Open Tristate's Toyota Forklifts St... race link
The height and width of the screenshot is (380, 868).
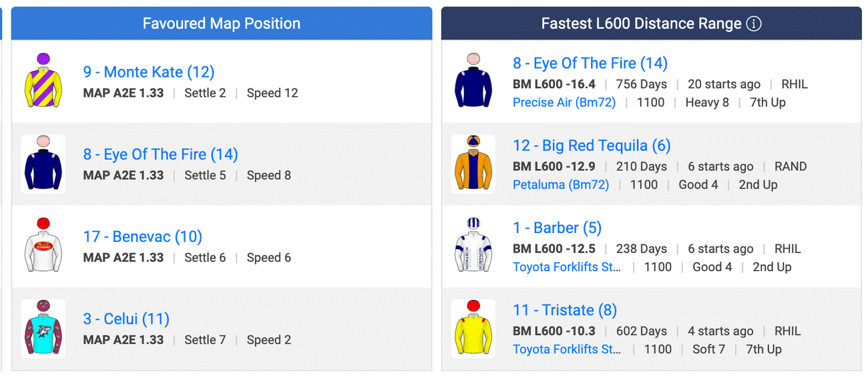567,349
